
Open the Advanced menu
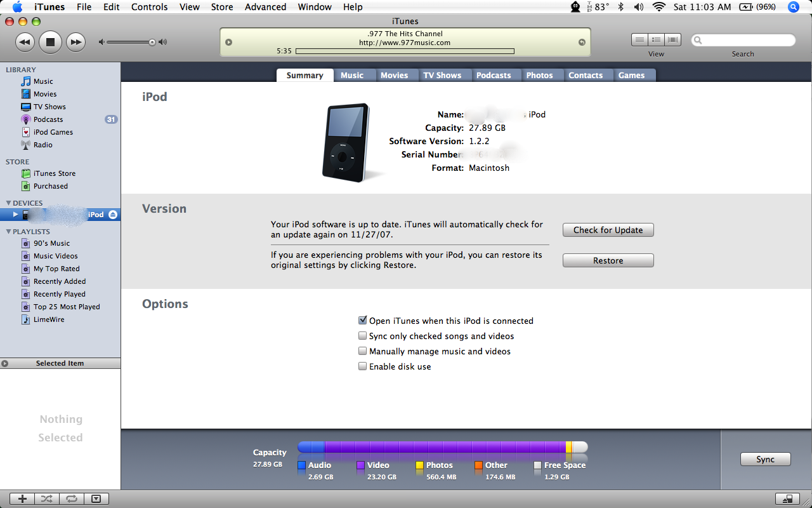click(265, 7)
